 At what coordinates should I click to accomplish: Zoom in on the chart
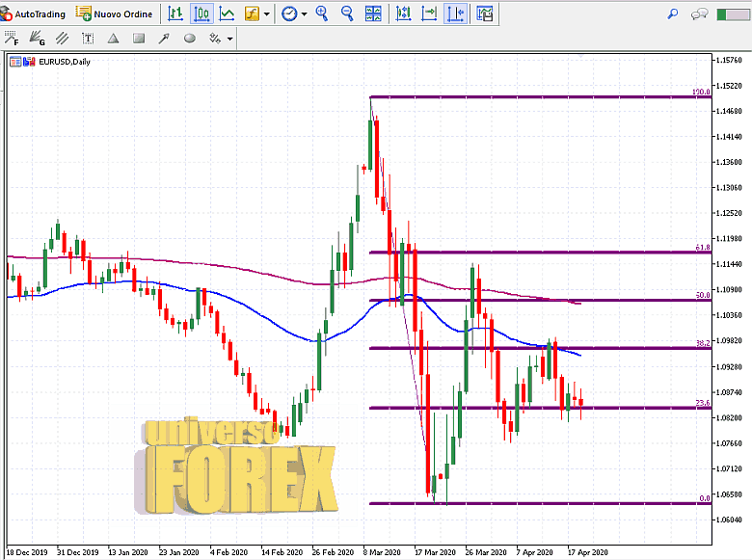coord(322,13)
